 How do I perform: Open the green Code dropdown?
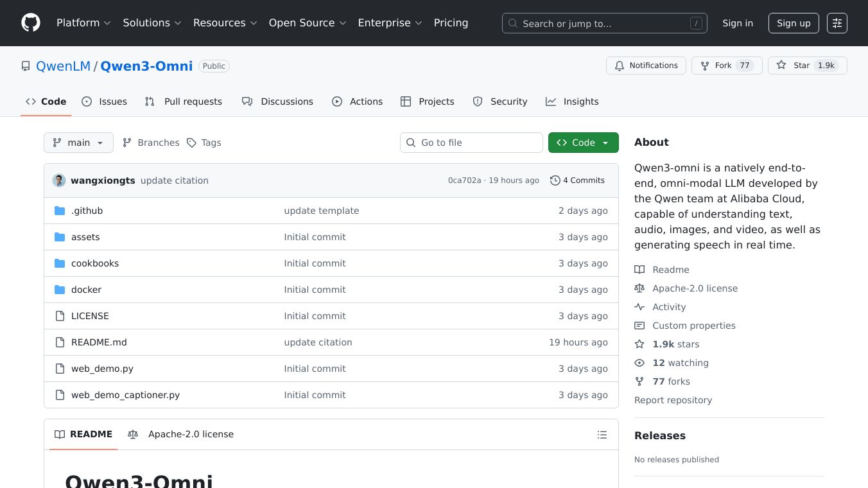click(583, 143)
